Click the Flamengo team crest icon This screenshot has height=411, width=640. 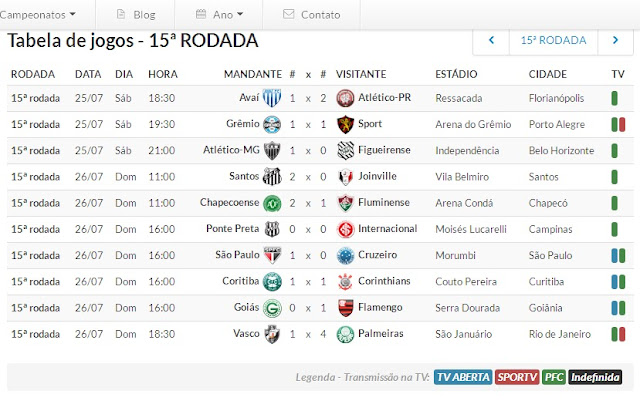tap(345, 307)
